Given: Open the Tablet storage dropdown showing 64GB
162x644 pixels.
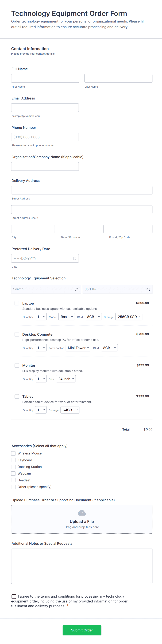Looking at the screenshot, I should [70, 410].
